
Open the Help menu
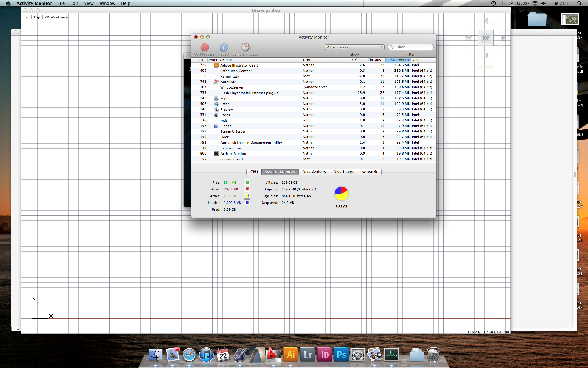pos(126,3)
